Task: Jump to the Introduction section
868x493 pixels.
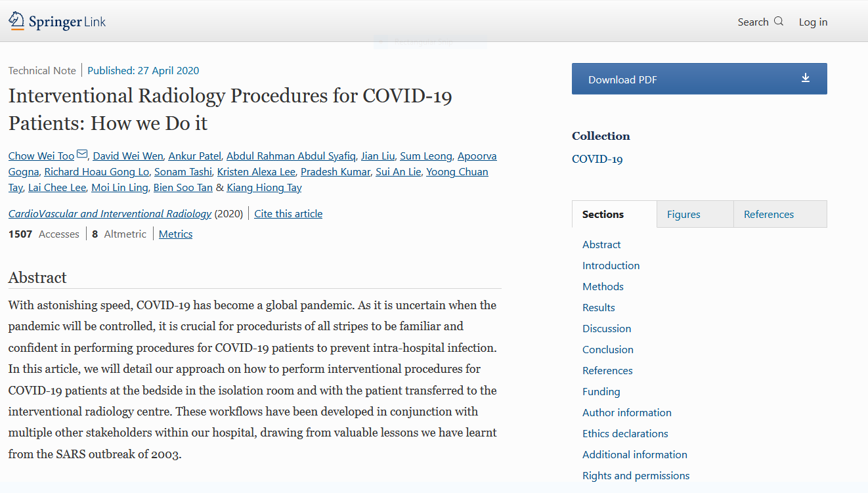Action: coord(611,266)
